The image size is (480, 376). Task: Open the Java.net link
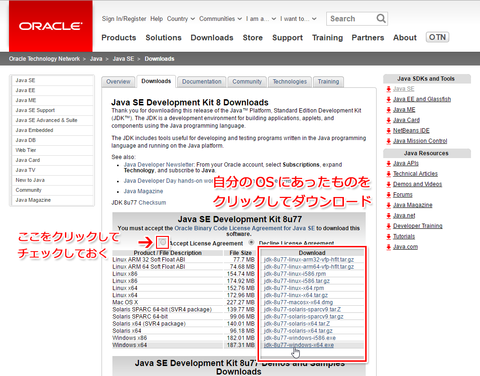pos(404,216)
